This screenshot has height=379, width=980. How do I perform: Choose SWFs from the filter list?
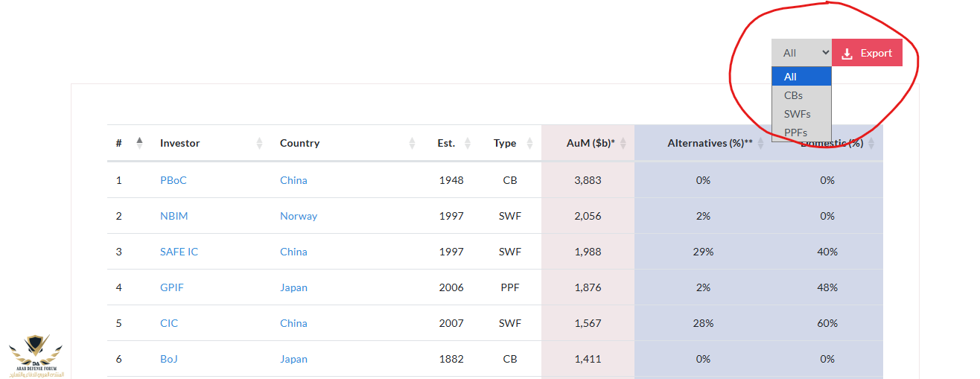[x=801, y=114]
